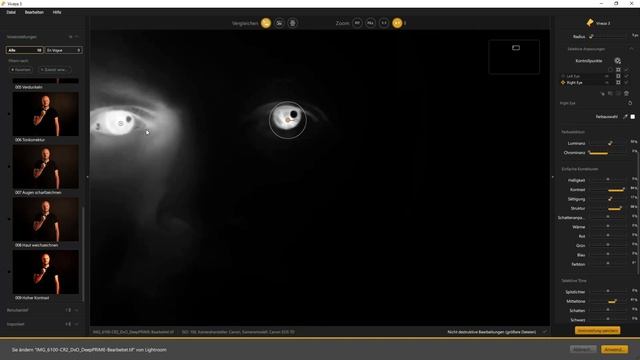Viewport: 640px width, 360px height.
Task: Apply the 006 Tonkorrektur preset thumbnail
Action: pyautogui.click(x=46, y=114)
